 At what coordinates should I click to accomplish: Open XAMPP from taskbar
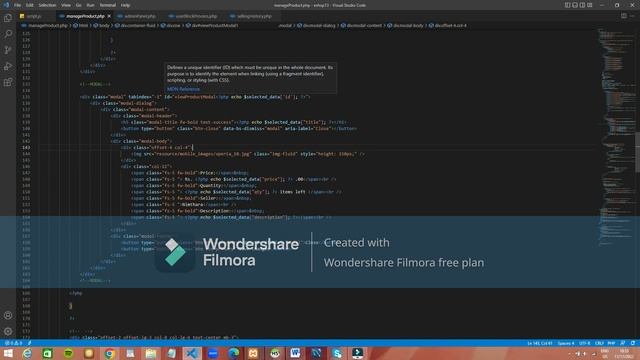click(253, 353)
